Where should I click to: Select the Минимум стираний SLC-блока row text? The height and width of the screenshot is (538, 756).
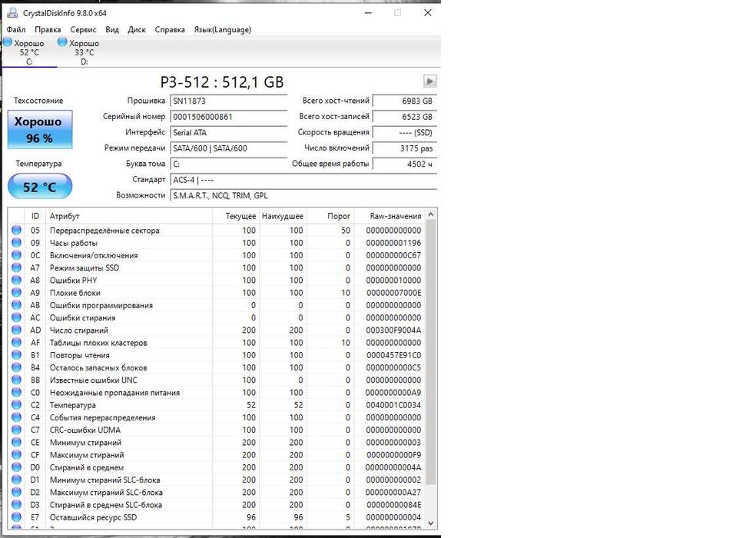point(104,480)
